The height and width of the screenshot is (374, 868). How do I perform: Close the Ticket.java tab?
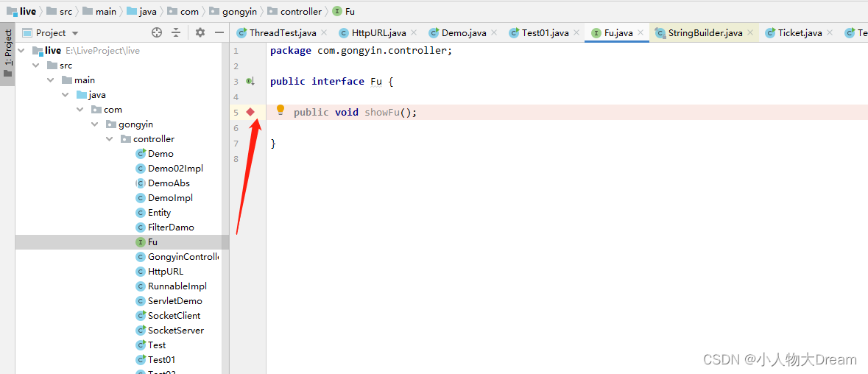click(x=830, y=32)
